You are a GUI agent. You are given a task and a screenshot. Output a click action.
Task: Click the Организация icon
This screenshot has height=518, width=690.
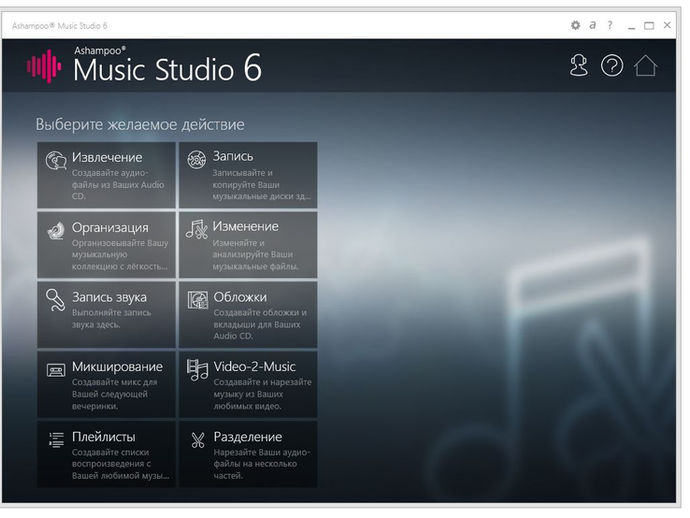tap(56, 231)
